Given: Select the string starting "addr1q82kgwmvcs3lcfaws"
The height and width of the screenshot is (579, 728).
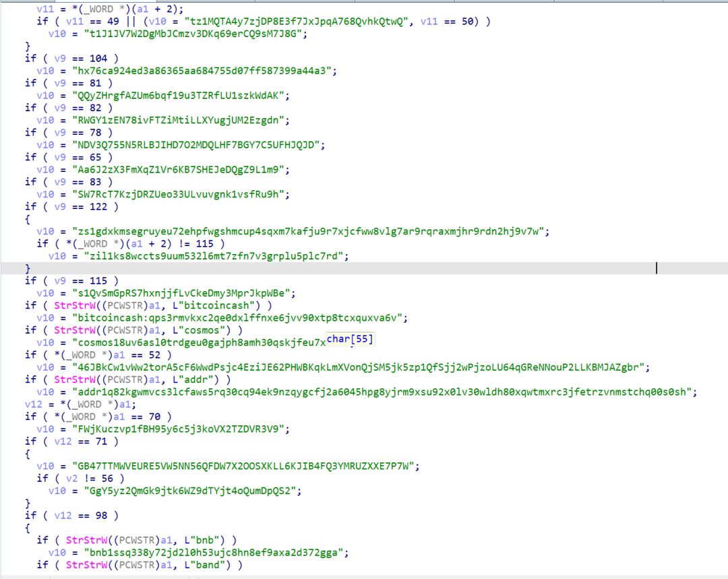Looking at the screenshot, I should (383, 392).
